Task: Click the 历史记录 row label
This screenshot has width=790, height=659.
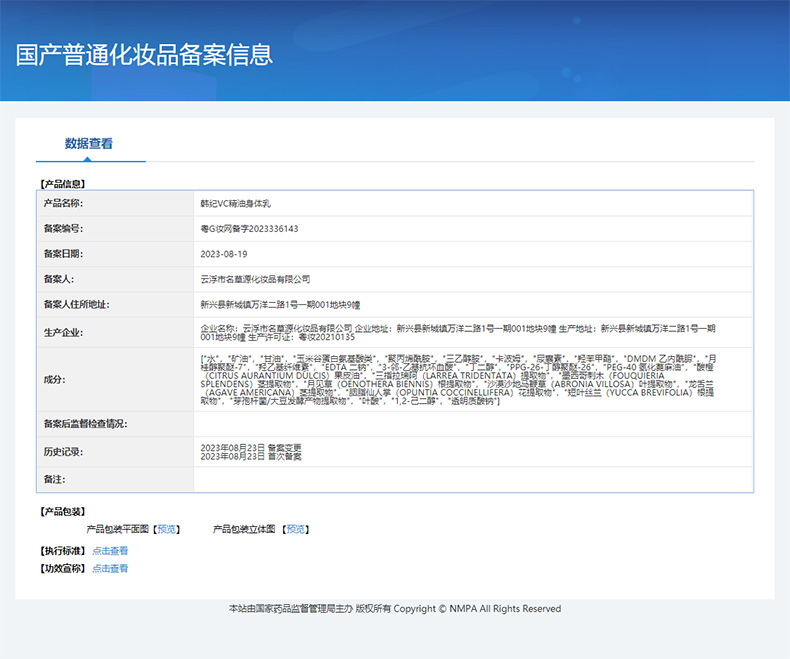Action: coord(63,451)
